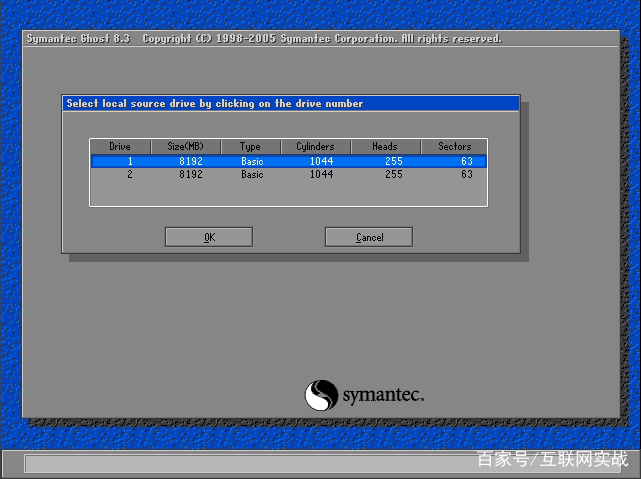Viewport: 641px width, 479px height.
Task: Click the OK button
Action: [x=209, y=237]
